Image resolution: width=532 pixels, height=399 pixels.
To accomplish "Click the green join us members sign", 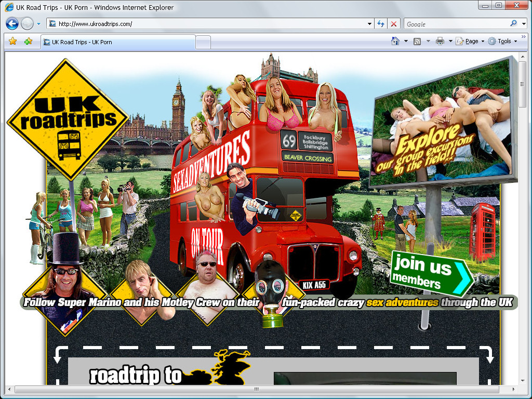I will 431,274.
